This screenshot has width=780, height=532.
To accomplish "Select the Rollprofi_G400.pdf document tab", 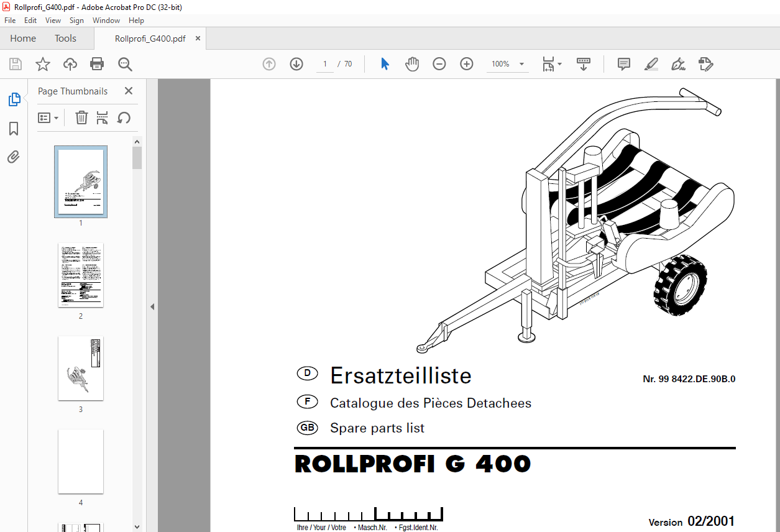I will coord(150,39).
